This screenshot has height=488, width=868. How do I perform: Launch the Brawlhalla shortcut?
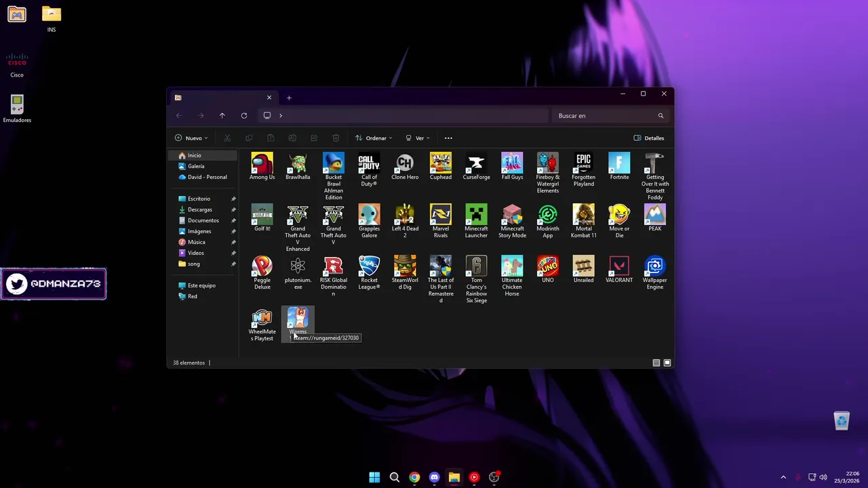pyautogui.click(x=298, y=167)
